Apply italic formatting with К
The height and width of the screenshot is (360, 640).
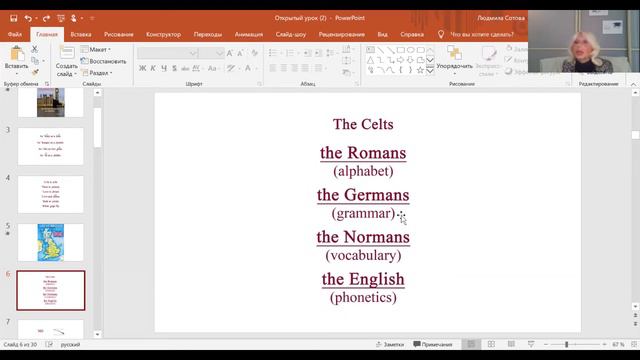coord(153,68)
